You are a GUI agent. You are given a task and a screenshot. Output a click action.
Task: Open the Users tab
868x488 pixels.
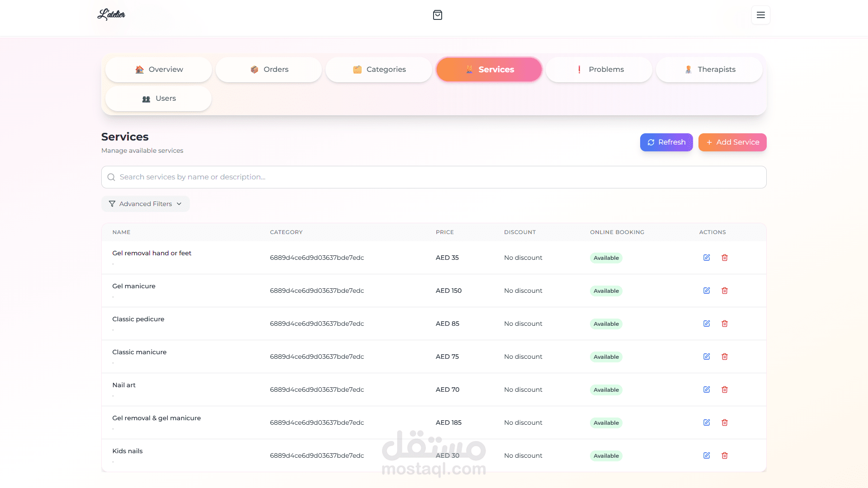pyautogui.click(x=159, y=99)
